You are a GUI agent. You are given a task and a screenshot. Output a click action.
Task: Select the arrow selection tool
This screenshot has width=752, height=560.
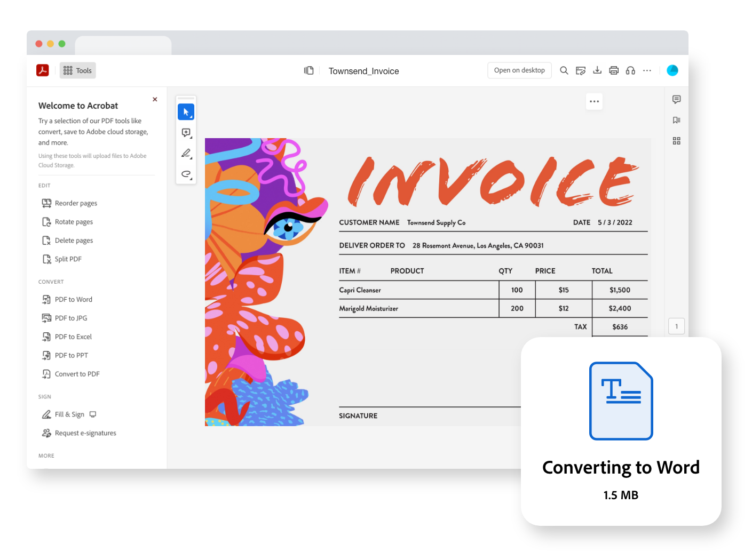[x=186, y=111]
